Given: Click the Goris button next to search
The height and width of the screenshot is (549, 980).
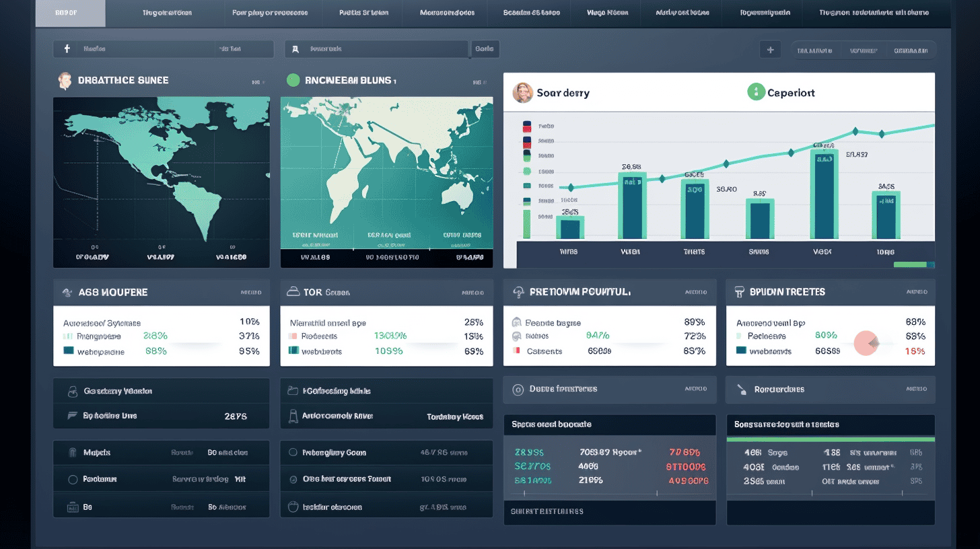Looking at the screenshot, I should tap(484, 48).
